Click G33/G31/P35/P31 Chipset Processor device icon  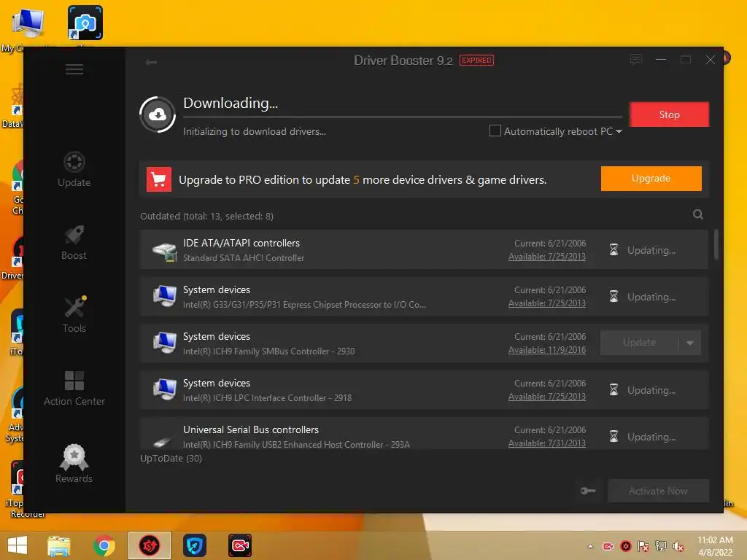click(164, 296)
